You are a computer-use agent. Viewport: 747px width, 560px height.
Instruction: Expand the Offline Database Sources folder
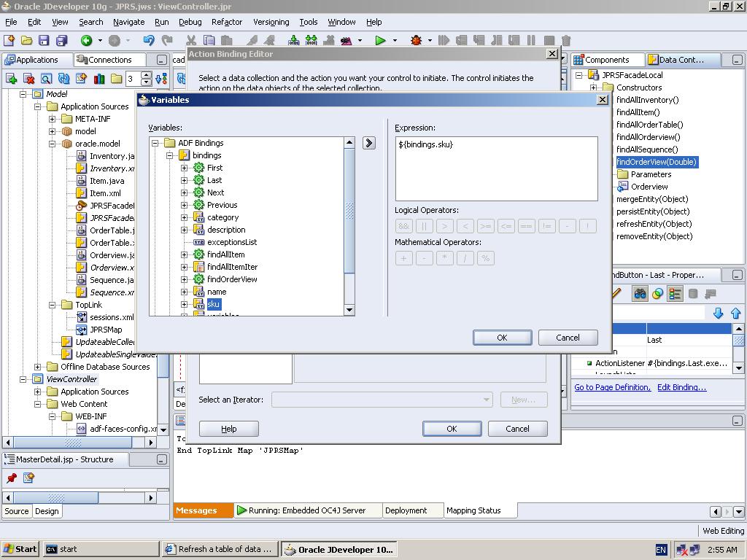(38, 367)
